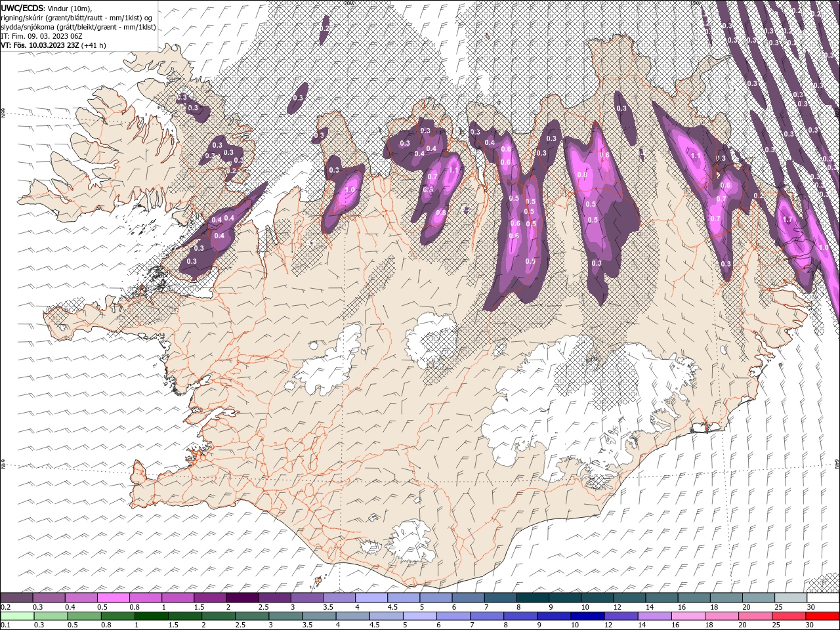Viewport: 840px width, 630px height.
Task: Click the 1.7 snowfall value on the map
Action: point(788,219)
